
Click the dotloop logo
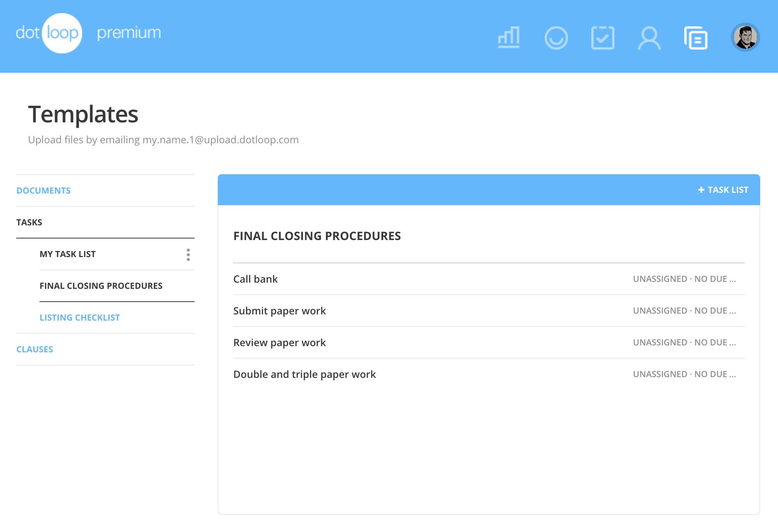[49, 33]
